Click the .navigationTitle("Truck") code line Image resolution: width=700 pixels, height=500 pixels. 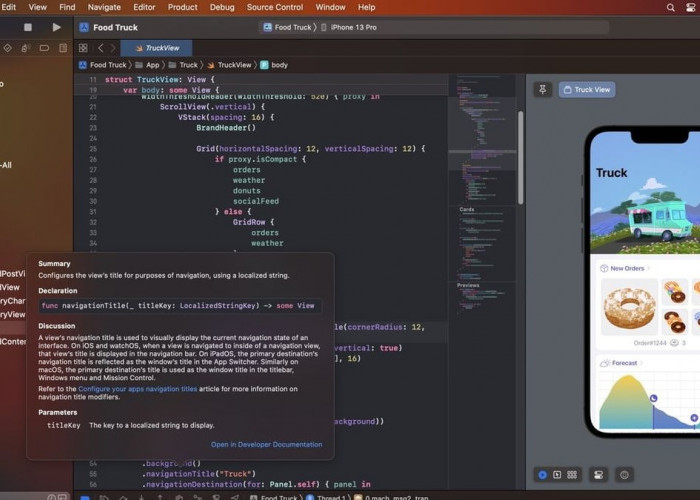tap(199, 474)
